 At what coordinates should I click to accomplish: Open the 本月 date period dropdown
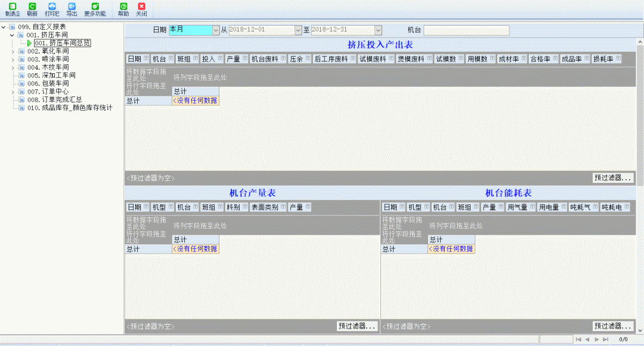[x=216, y=30]
